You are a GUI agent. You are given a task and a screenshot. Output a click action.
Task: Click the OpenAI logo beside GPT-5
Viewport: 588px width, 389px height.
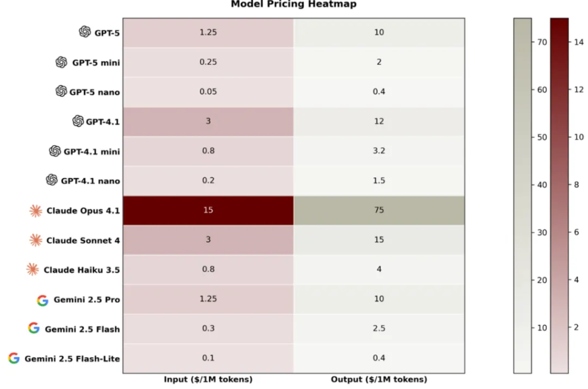pyautogui.click(x=85, y=32)
